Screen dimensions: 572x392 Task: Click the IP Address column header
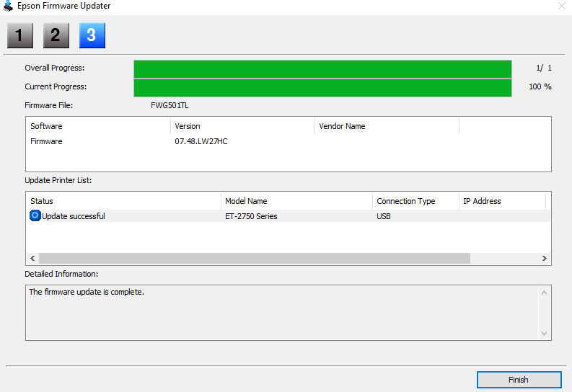tap(502, 201)
